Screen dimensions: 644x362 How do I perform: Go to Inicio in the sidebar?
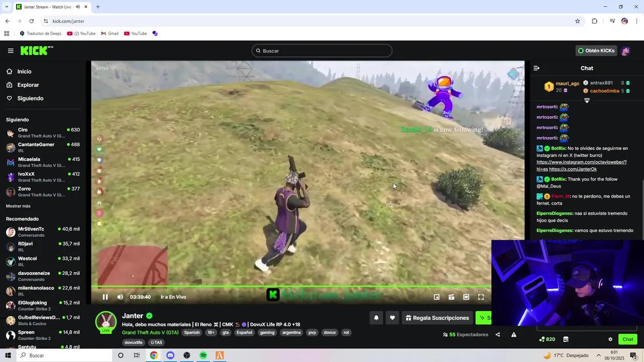[x=24, y=71]
